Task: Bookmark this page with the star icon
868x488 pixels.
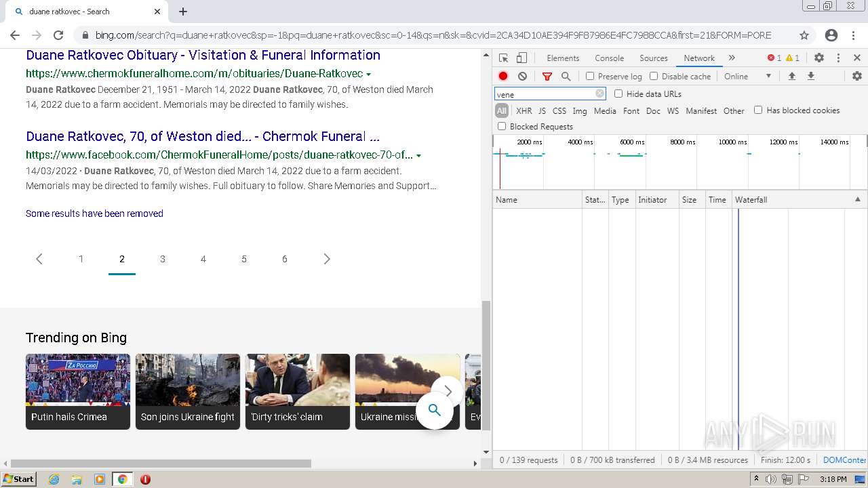Action: click(804, 35)
